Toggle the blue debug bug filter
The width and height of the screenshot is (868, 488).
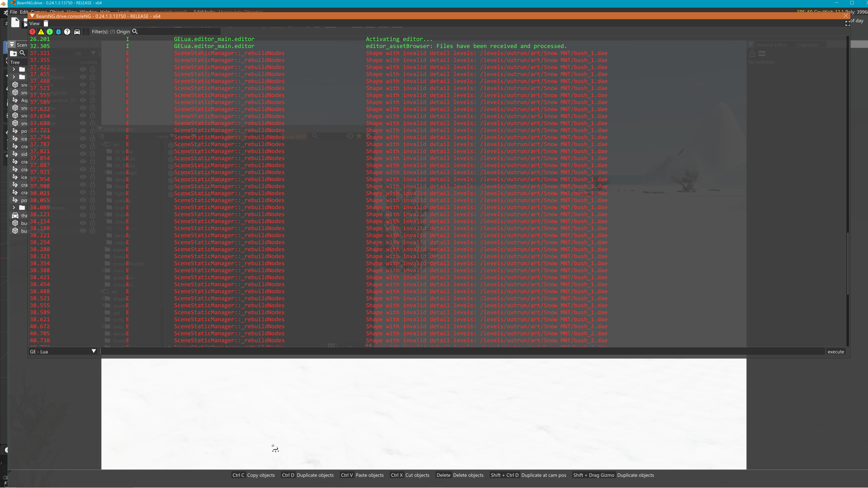pyautogui.click(x=59, y=32)
